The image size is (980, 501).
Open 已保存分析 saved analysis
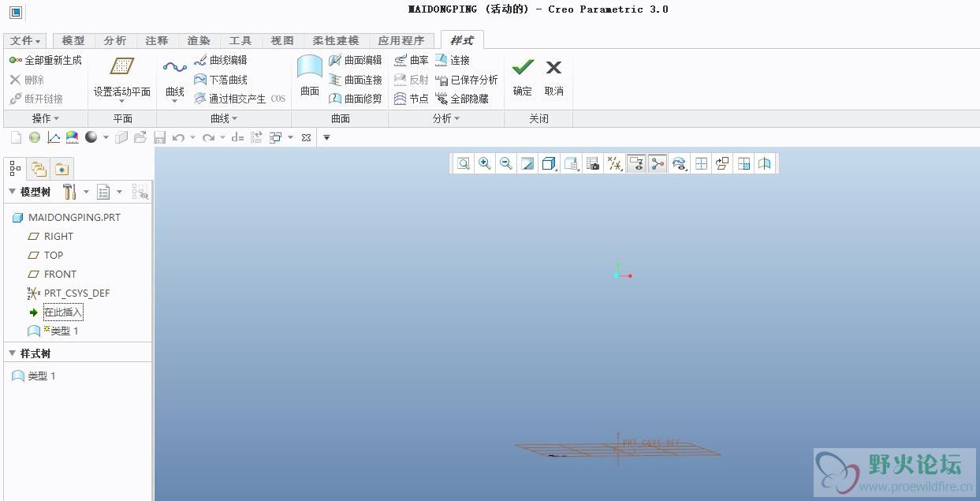point(466,80)
